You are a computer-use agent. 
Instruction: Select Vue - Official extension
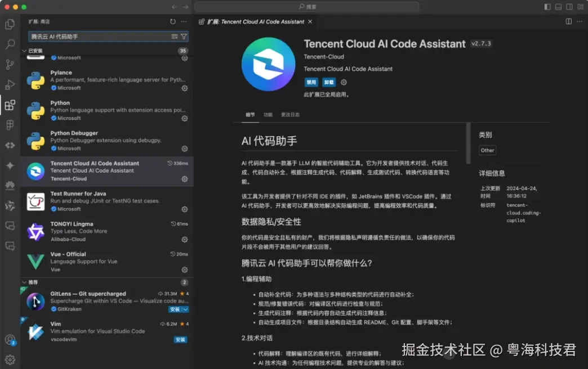pyautogui.click(x=107, y=262)
